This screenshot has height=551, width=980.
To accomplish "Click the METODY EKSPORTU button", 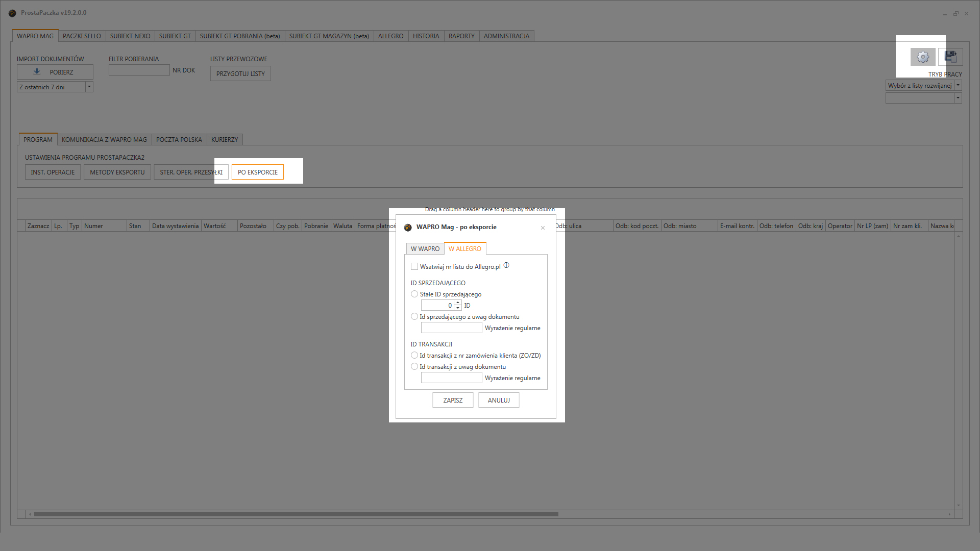I will pos(117,172).
